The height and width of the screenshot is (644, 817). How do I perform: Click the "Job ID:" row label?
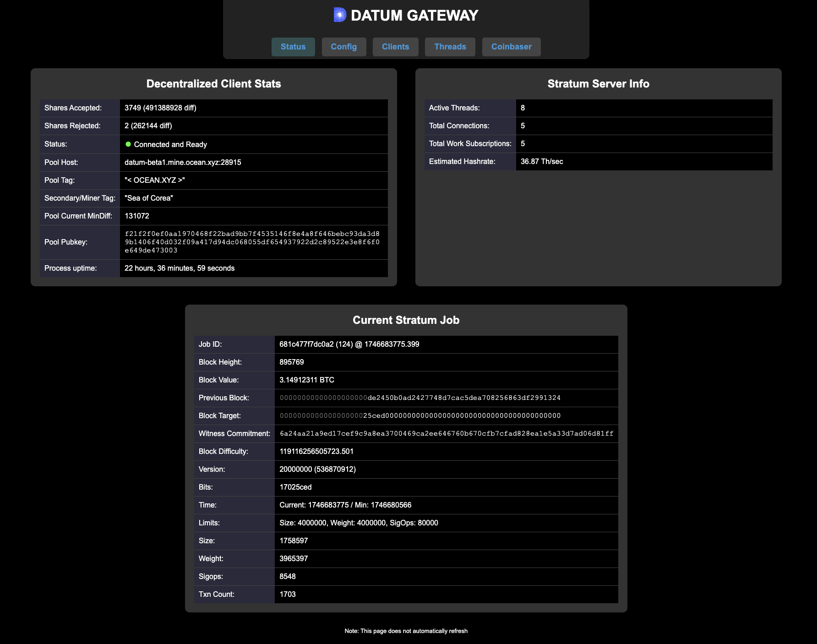210,344
